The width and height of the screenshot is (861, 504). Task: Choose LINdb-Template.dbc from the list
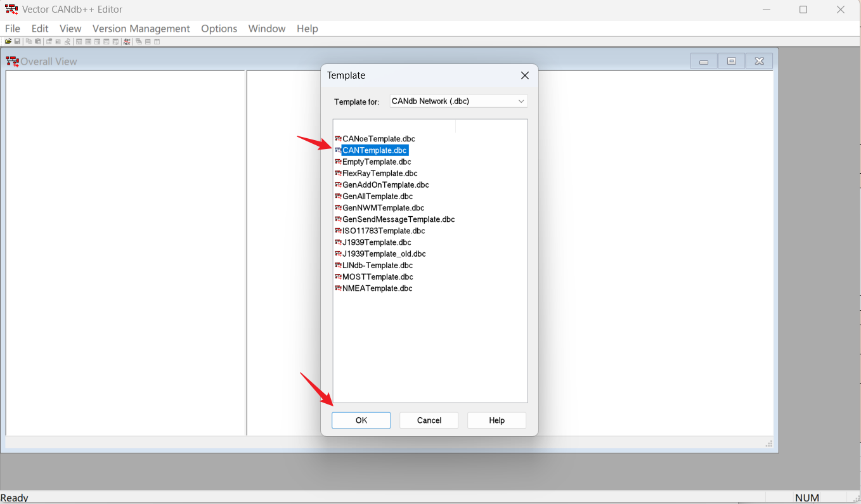tap(377, 265)
